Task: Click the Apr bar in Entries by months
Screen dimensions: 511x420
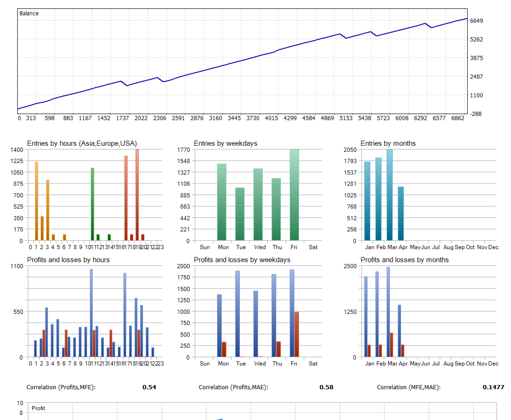Action: coord(401,214)
